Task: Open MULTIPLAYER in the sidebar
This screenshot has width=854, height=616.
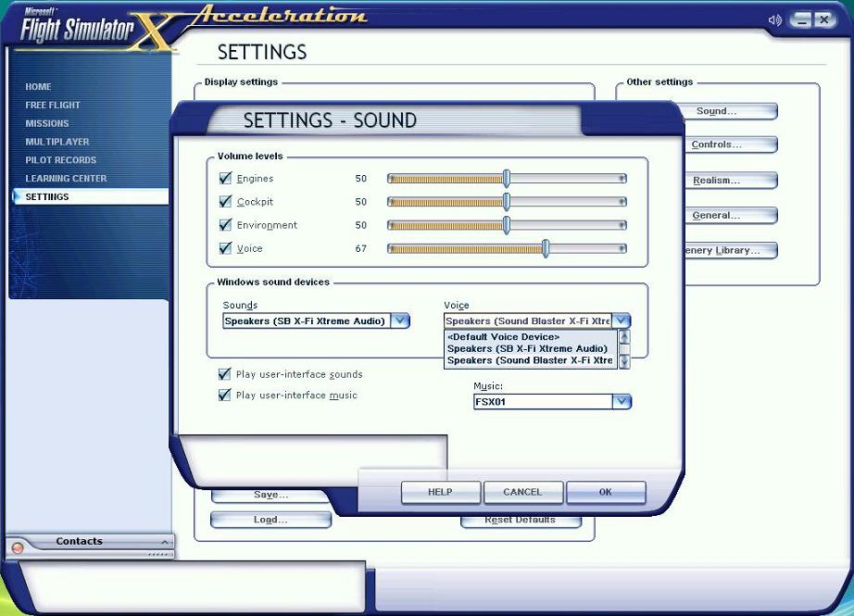Action: [57, 142]
